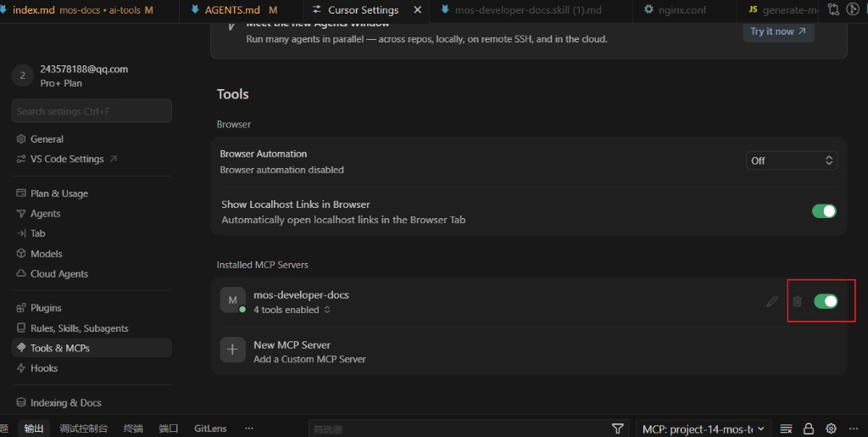868x437 pixels.
Task: Switch to mos-developer-docs.skill (1).md tab
Action: coord(531,10)
